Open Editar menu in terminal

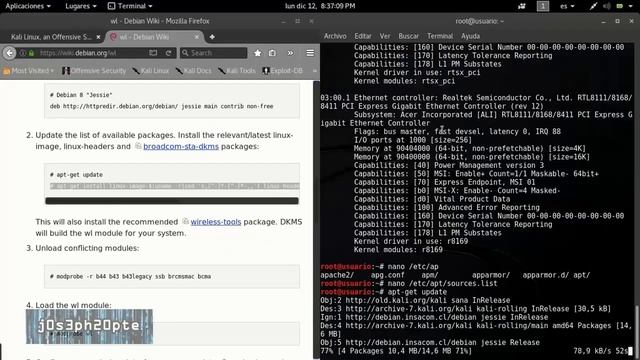click(x=363, y=36)
